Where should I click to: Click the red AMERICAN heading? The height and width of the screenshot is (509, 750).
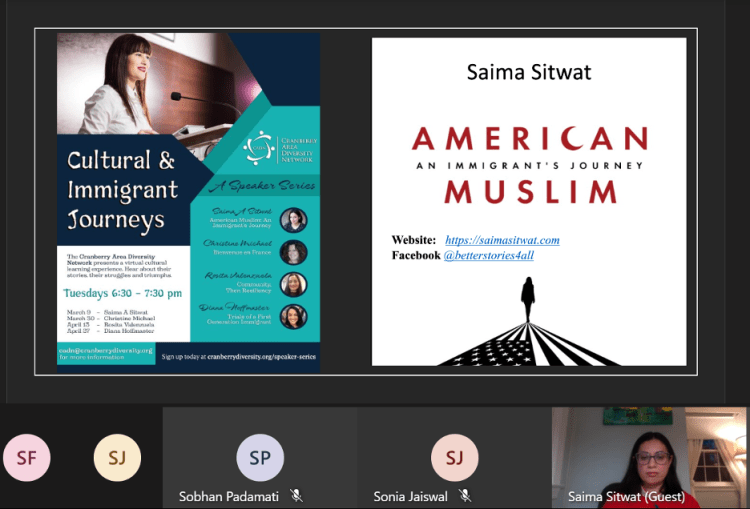point(529,138)
